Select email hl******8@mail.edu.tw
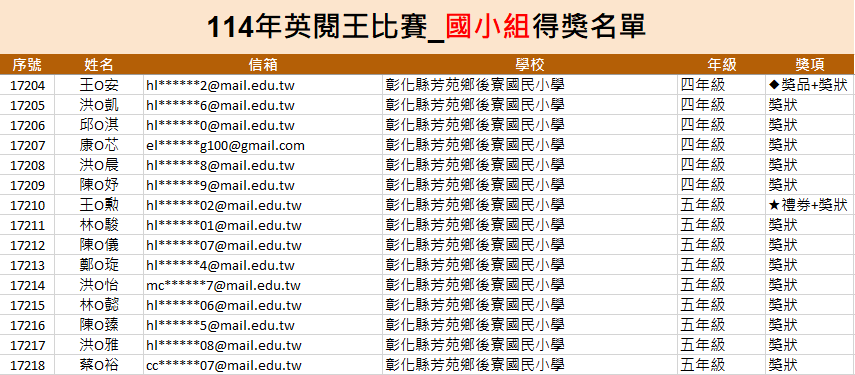The width and height of the screenshot is (855, 375). [220, 166]
